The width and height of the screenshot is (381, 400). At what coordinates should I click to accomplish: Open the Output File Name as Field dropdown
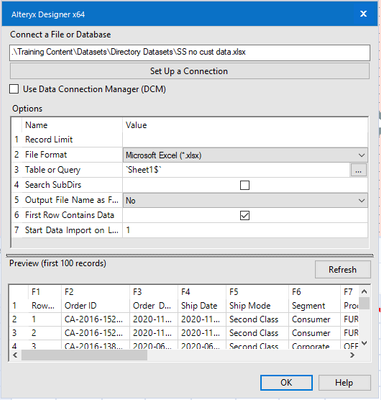click(245, 200)
